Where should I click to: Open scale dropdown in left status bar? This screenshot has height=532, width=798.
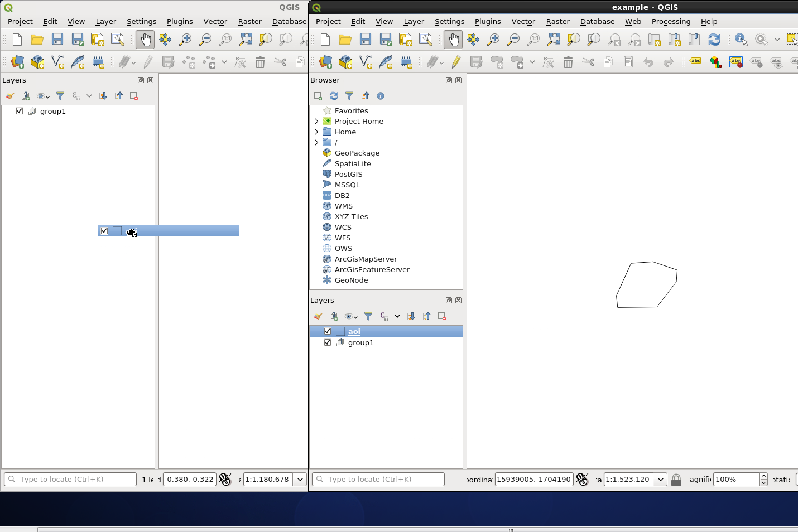[x=300, y=480]
